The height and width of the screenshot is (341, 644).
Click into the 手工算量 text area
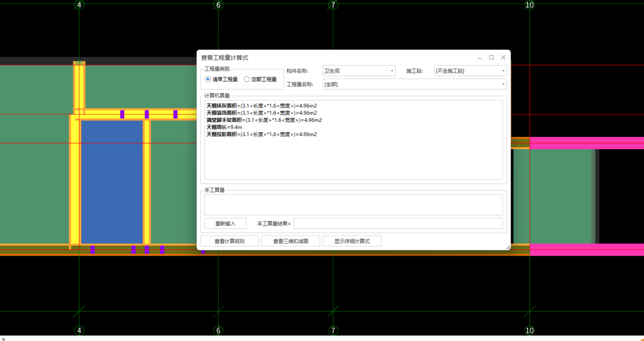click(353, 205)
